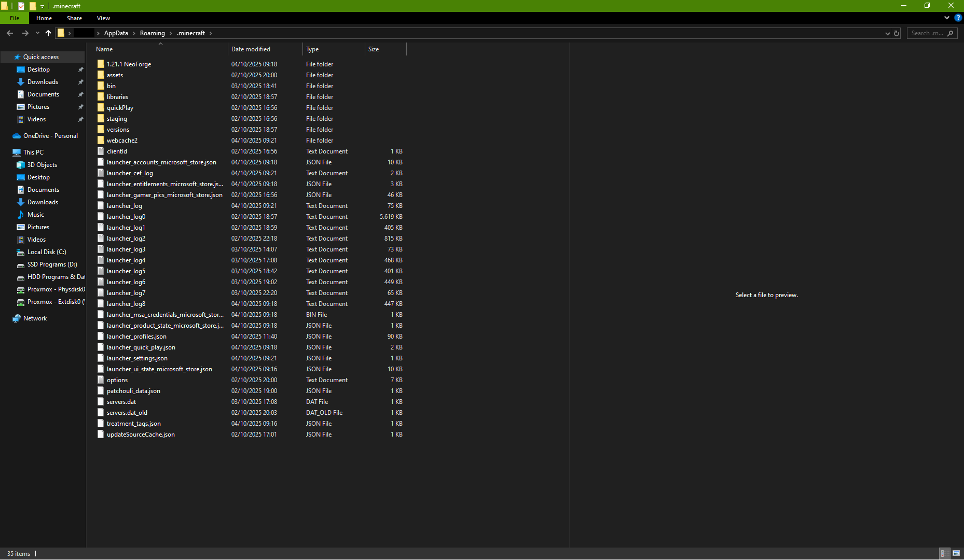Open the Help question mark icon

tap(958, 18)
